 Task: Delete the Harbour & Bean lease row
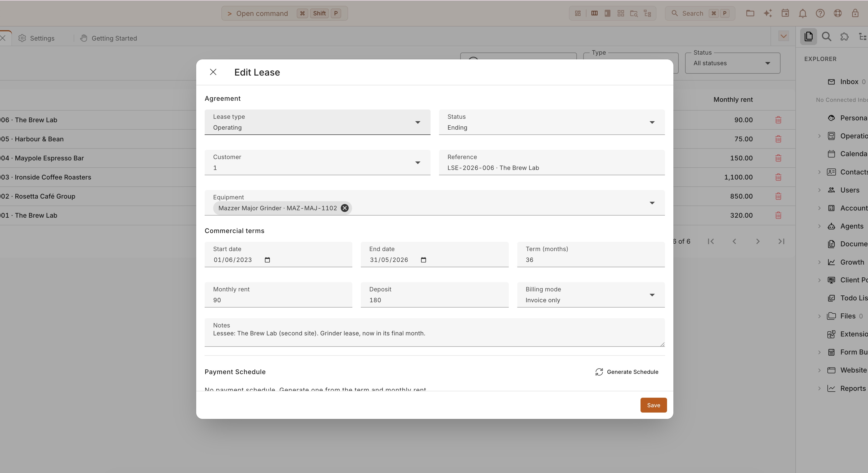(x=778, y=139)
